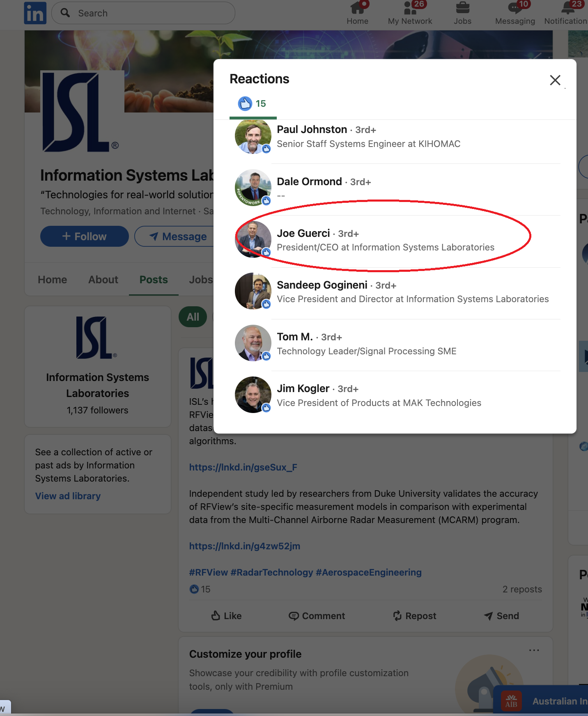
Task: Open the LinkedIn home logo
Action: pos(35,13)
